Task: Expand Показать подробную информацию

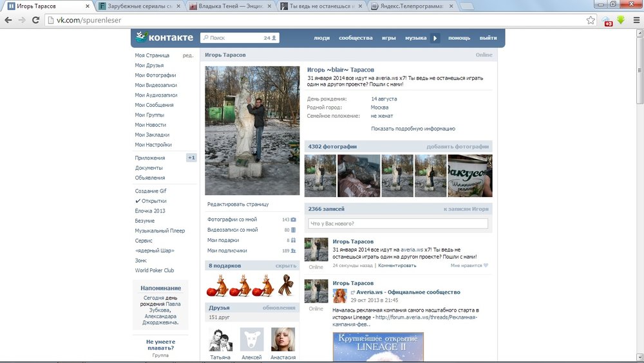Action: coord(413,129)
